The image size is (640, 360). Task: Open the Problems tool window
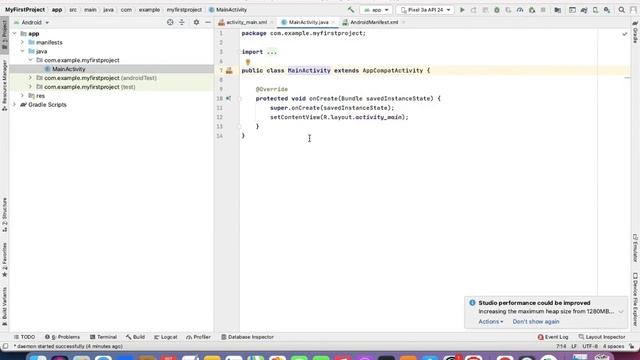point(62,337)
